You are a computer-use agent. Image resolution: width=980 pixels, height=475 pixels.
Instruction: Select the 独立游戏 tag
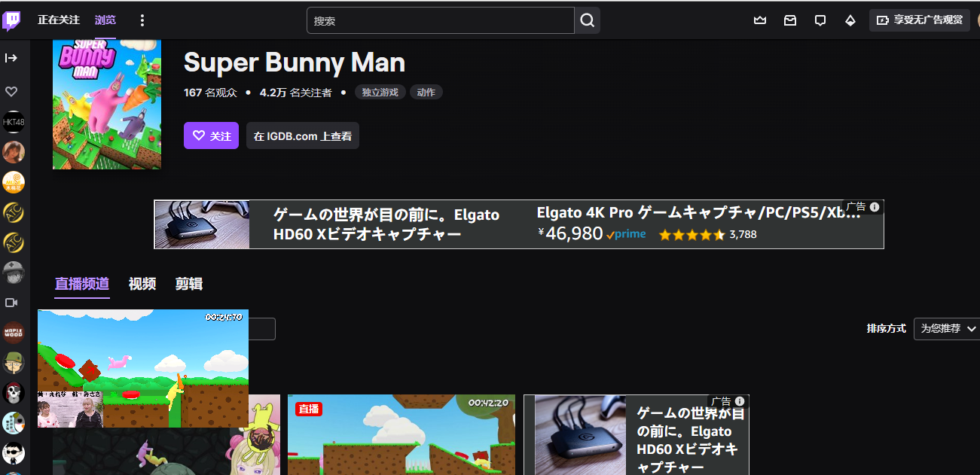coord(380,92)
